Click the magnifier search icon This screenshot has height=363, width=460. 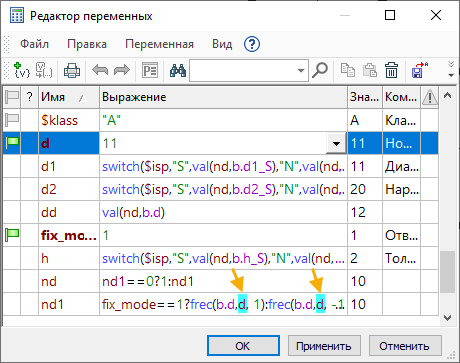click(320, 70)
